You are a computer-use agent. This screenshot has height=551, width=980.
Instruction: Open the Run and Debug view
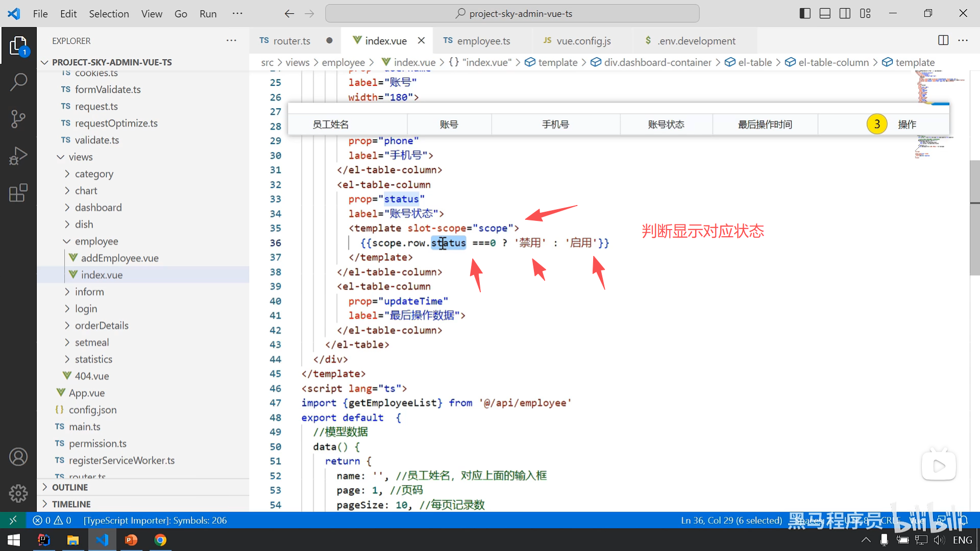(x=18, y=156)
